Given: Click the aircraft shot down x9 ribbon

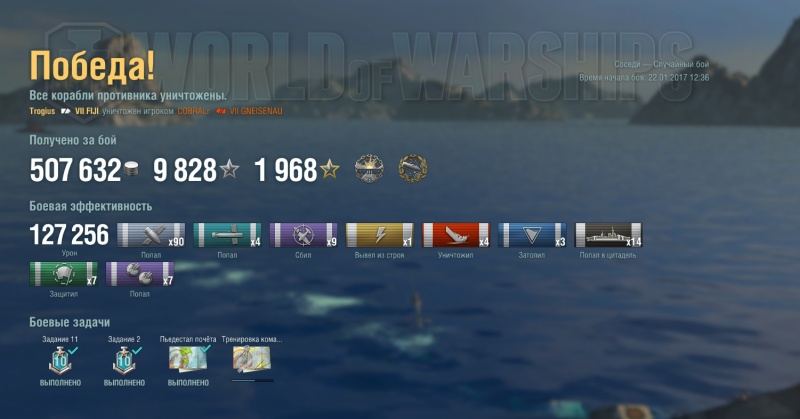Looking at the screenshot, I should (x=303, y=235).
